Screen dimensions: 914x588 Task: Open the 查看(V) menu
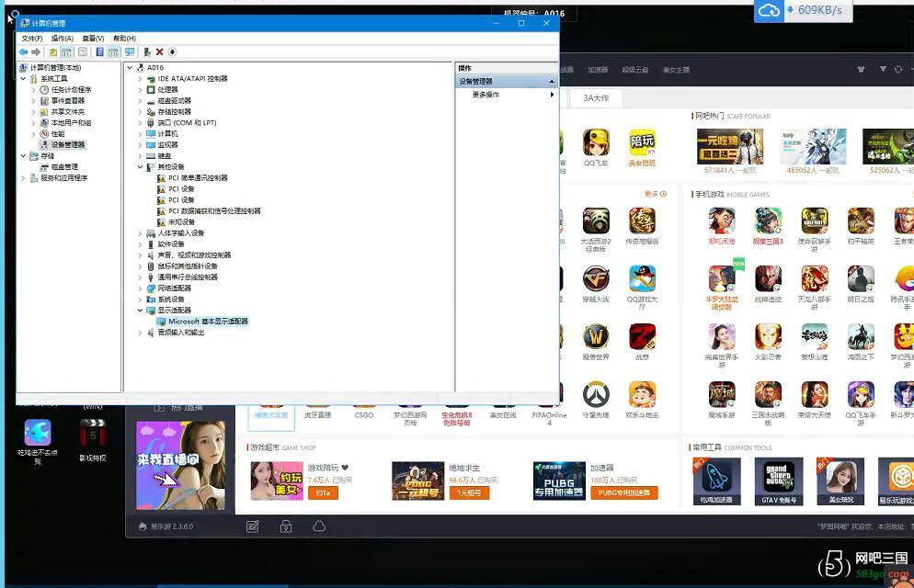93,39
